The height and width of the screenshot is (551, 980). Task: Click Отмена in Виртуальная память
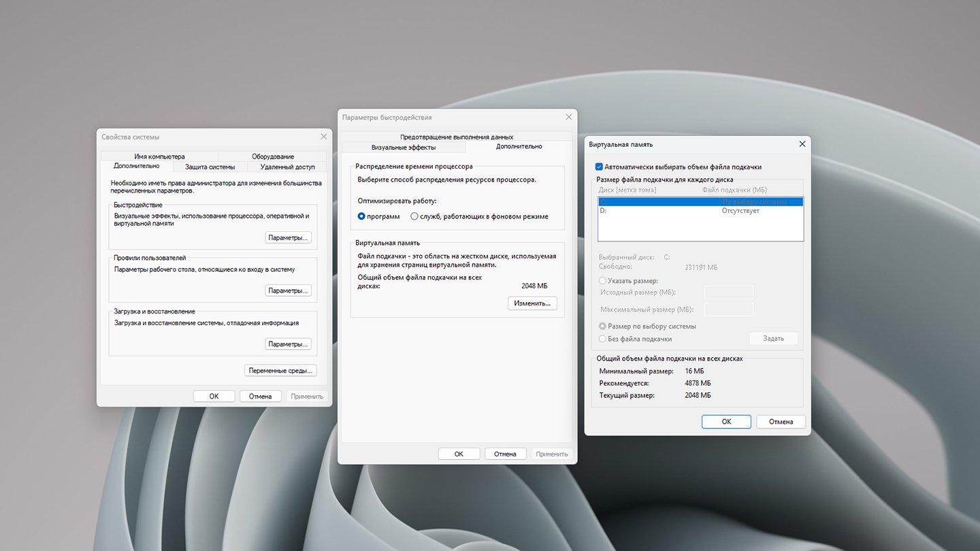[x=781, y=422]
